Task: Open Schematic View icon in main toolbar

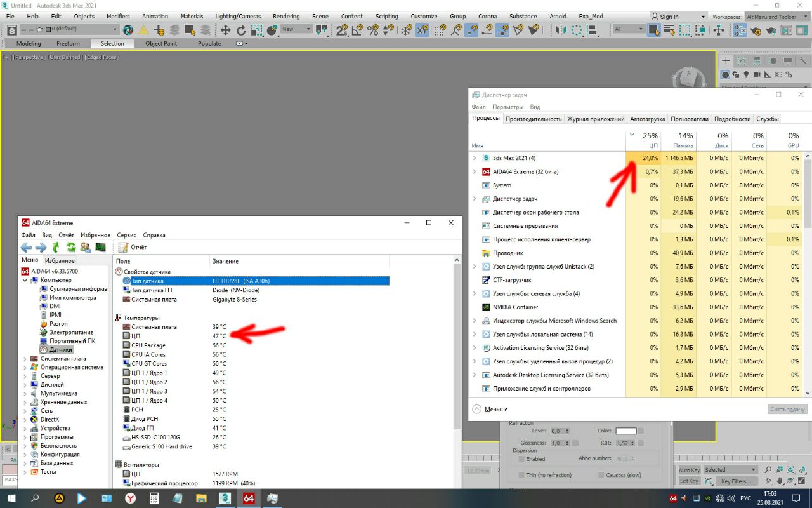Action: tap(740, 29)
